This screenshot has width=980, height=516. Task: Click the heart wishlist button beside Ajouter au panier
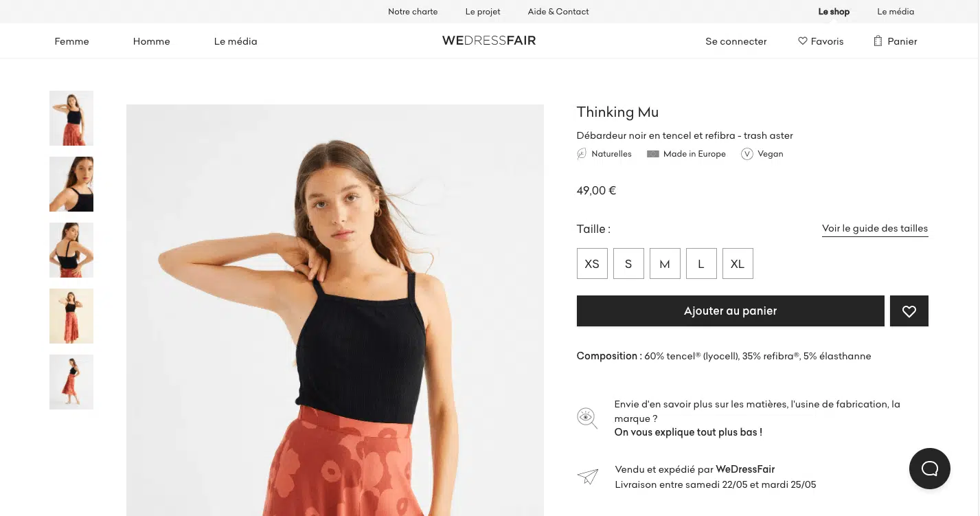pyautogui.click(x=909, y=311)
